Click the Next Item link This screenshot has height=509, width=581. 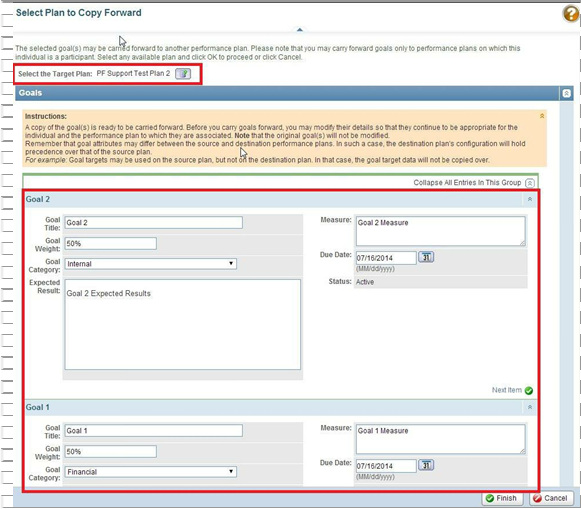point(507,390)
